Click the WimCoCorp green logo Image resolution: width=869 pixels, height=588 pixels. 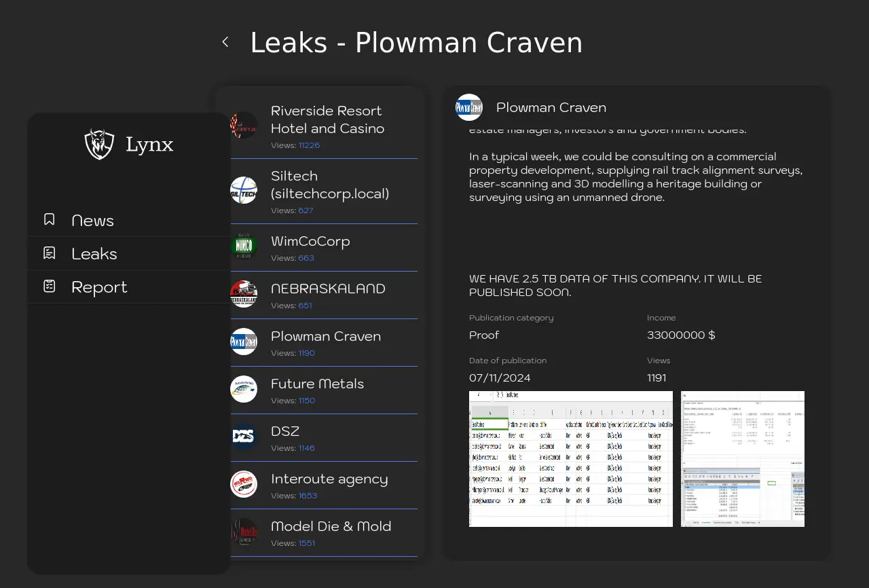(244, 246)
